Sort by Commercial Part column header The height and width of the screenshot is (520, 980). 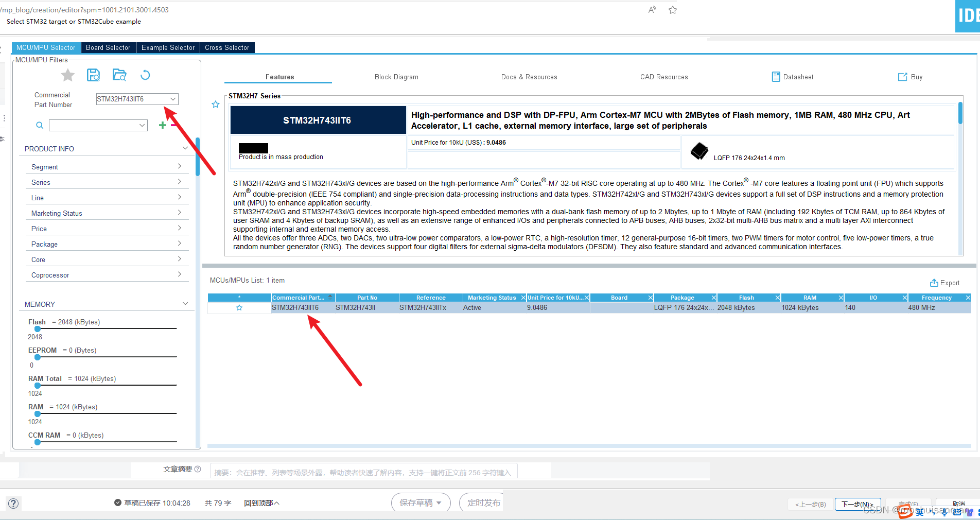(303, 298)
